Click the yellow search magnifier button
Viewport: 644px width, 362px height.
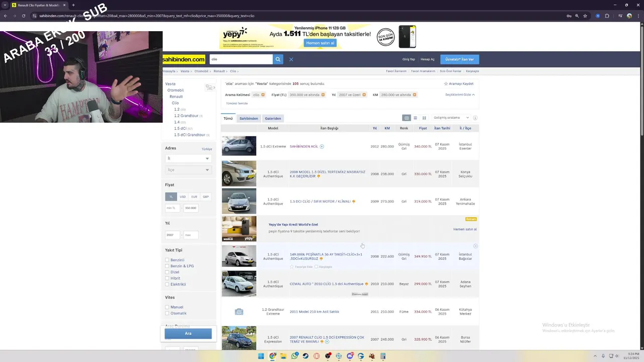pos(278,59)
